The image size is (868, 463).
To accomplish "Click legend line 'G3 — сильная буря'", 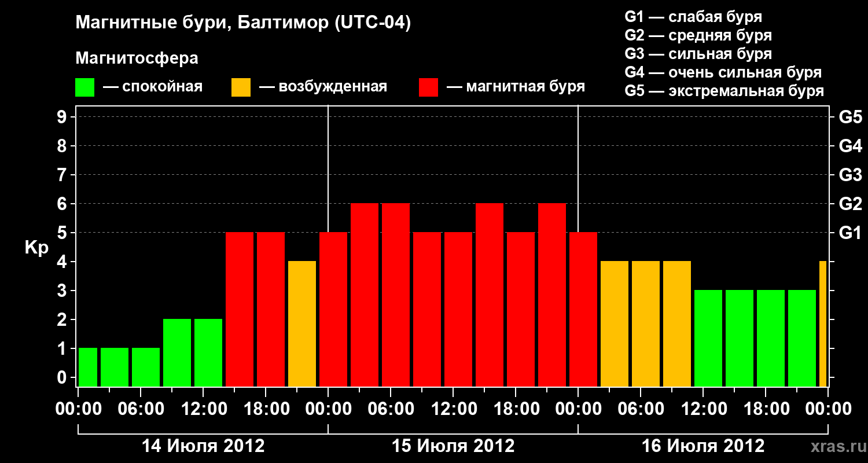I will pyautogui.click(x=698, y=54).
